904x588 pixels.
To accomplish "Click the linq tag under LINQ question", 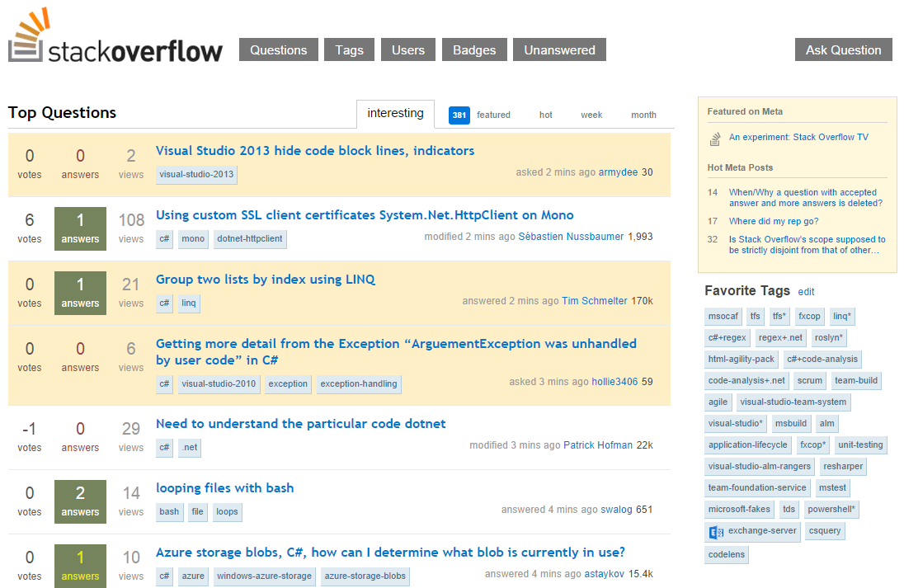I will click(x=189, y=303).
